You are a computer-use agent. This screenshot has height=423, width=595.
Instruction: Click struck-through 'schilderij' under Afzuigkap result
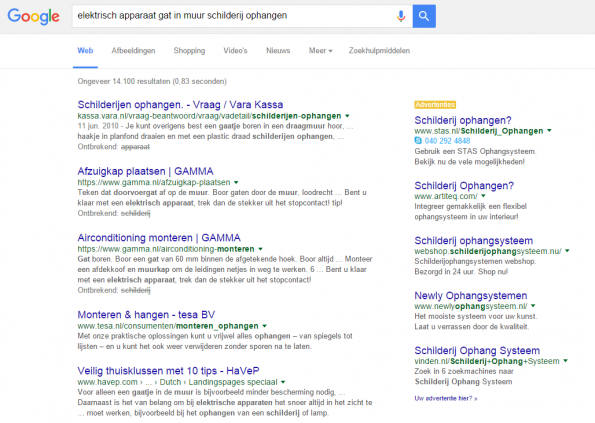point(135,213)
